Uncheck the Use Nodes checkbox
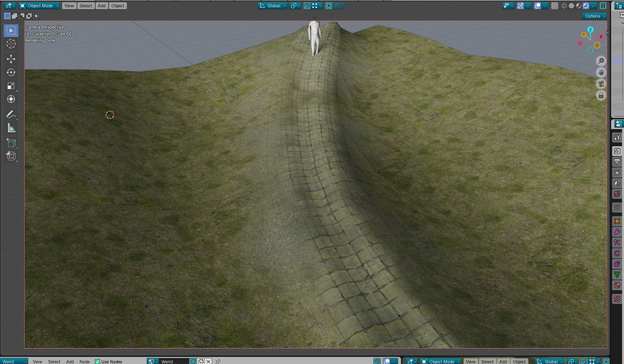 [98, 361]
